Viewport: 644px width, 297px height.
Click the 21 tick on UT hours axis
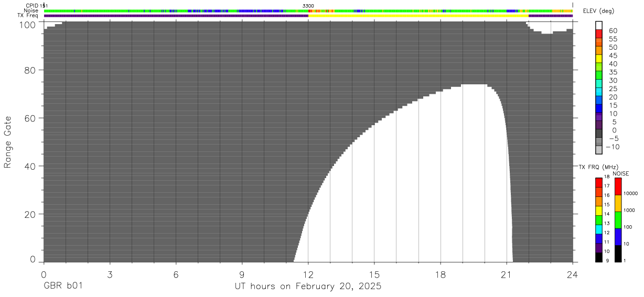pos(506,274)
